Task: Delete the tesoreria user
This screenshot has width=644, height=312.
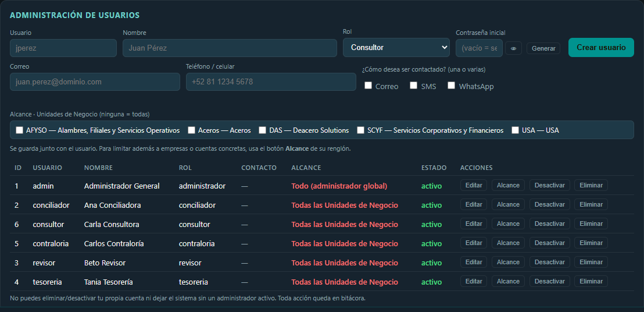Action: click(x=591, y=281)
